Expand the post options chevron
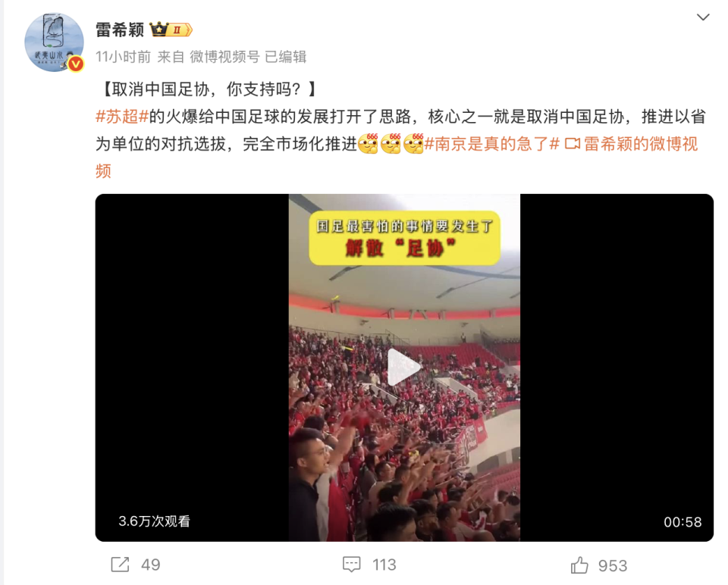The width and height of the screenshot is (728, 585). (703, 17)
